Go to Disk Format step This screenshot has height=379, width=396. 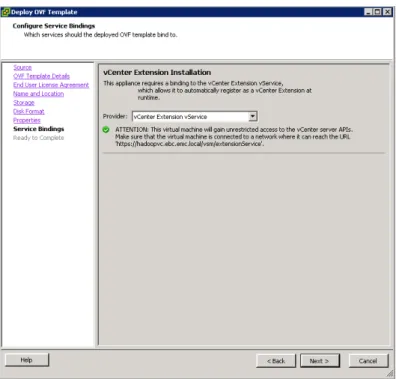point(29,111)
